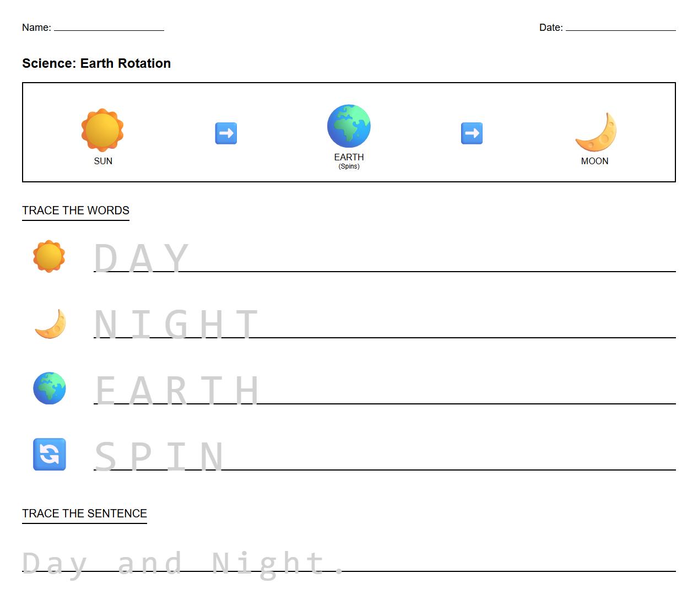Click the globe icon next to EARTH
The width and height of the screenshot is (698, 616).
tap(50, 388)
